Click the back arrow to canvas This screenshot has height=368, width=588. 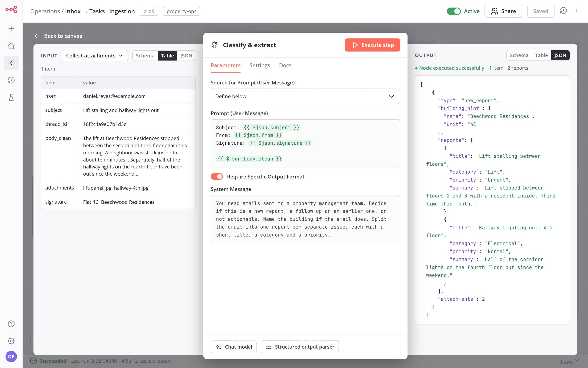click(x=37, y=36)
